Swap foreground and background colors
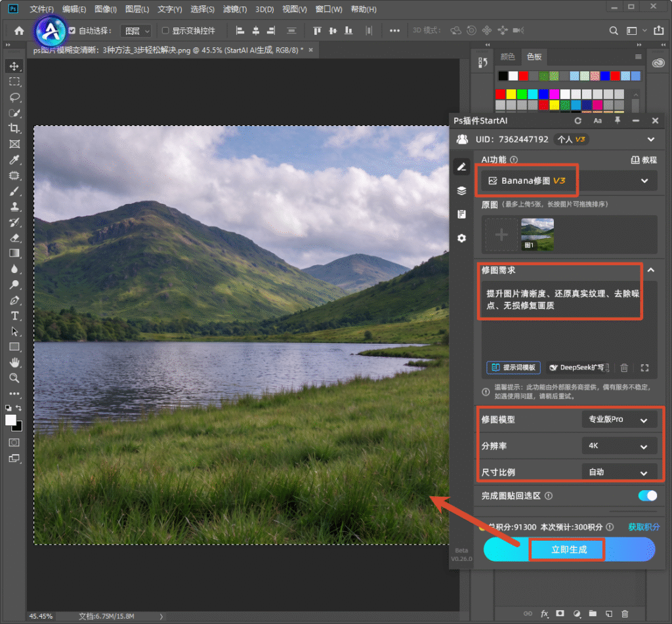The width and height of the screenshot is (672, 624). click(19, 407)
